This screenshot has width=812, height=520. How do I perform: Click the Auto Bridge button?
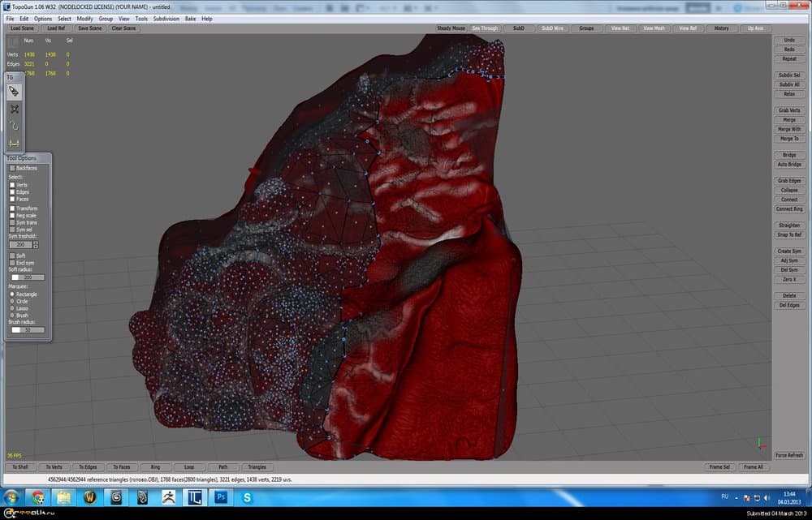coord(788,165)
